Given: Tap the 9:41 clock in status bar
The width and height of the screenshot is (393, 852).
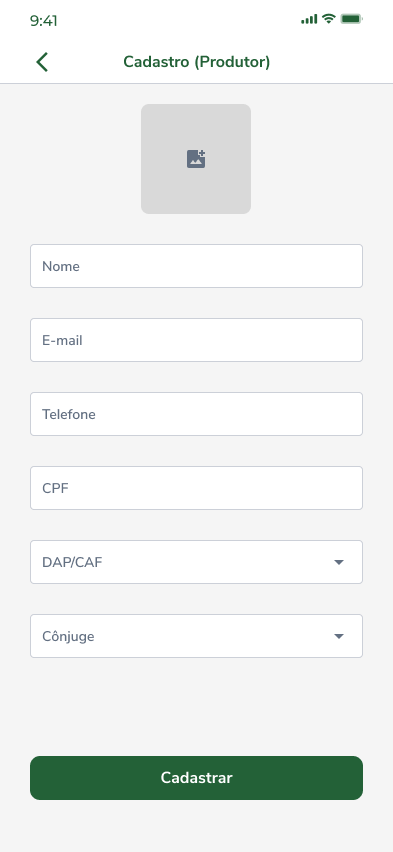Looking at the screenshot, I should click(43, 21).
